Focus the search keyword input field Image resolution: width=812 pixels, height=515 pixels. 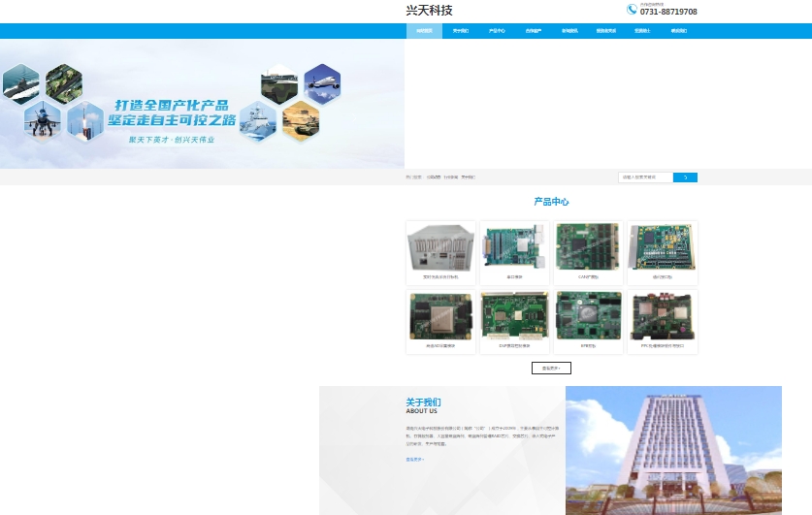(646, 177)
